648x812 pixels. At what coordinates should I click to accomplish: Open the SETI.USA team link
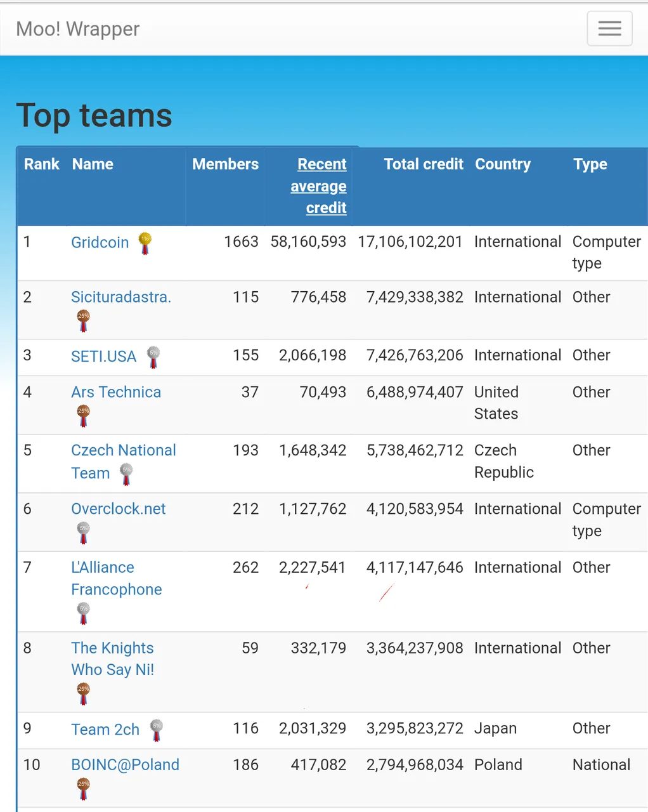tap(103, 357)
